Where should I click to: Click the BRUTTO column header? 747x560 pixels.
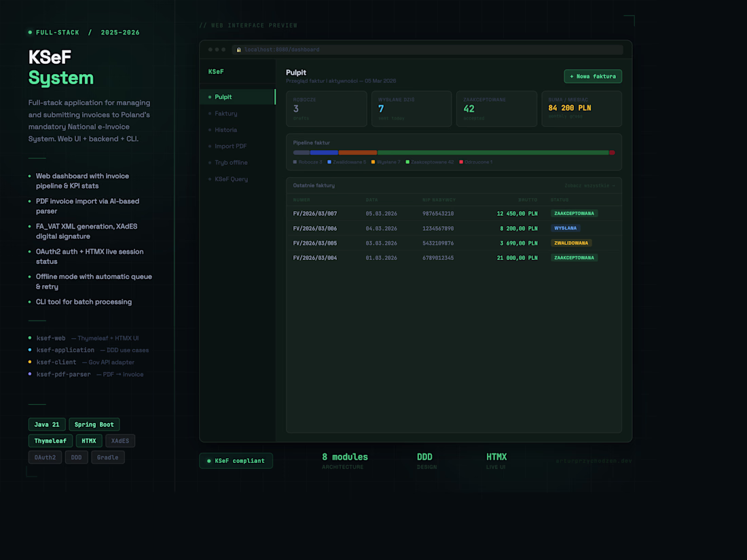pyautogui.click(x=528, y=200)
